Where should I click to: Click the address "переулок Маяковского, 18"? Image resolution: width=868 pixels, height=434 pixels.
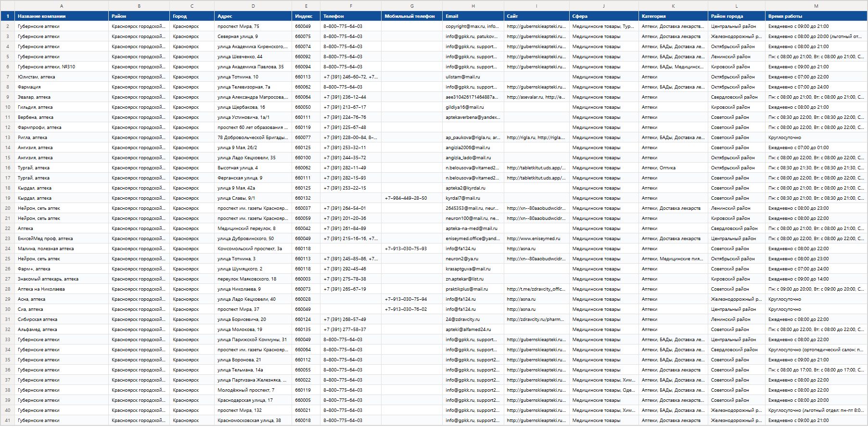click(253, 279)
